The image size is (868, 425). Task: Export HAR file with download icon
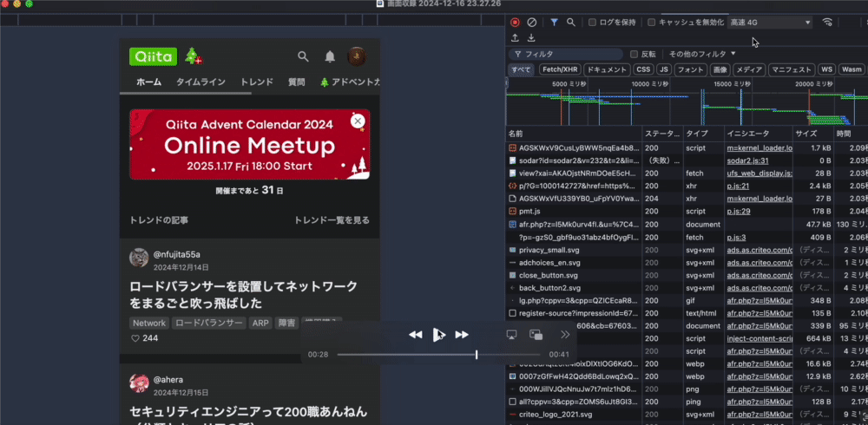tap(531, 37)
